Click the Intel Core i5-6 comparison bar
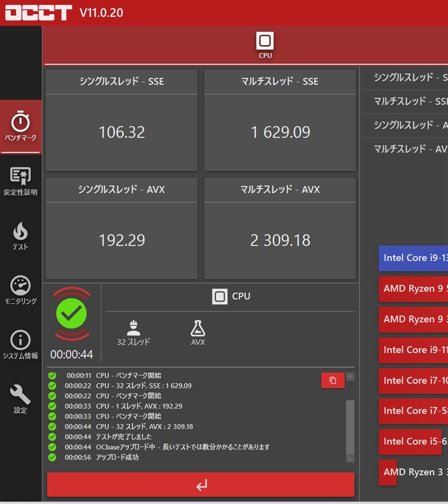Viewport: 448px width, 504px height. [410, 441]
